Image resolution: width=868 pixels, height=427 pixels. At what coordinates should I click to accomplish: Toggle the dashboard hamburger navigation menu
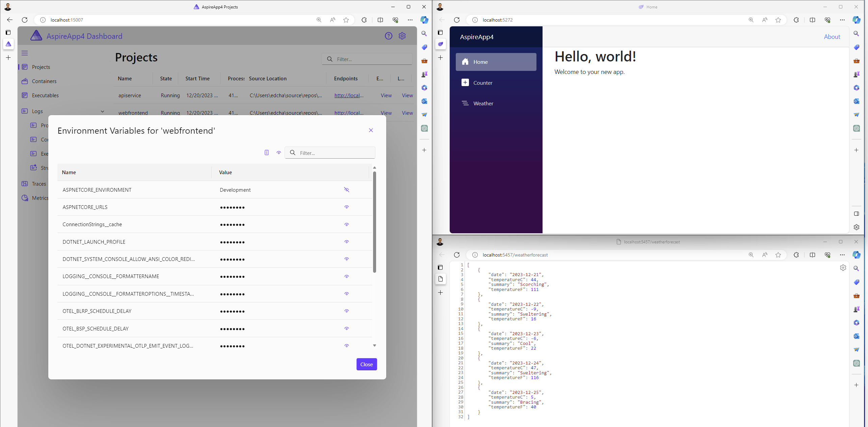pos(25,53)
